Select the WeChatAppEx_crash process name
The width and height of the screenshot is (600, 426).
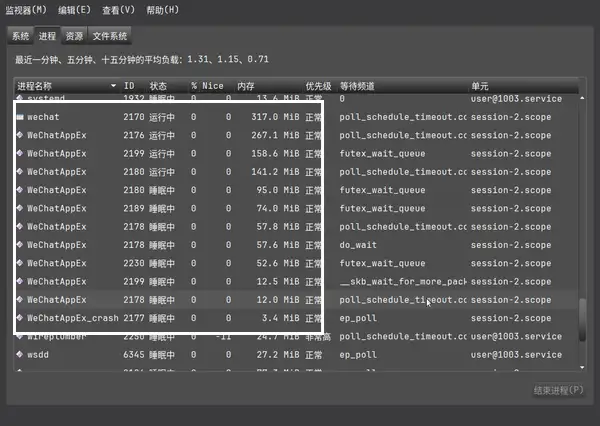(73, 318)
